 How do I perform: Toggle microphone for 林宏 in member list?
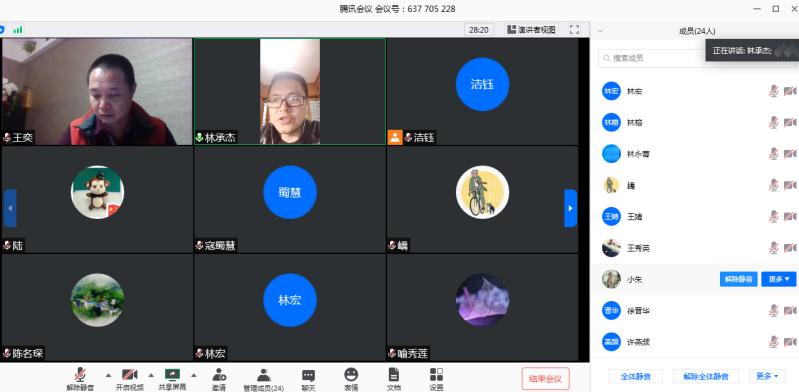[774, 91]
